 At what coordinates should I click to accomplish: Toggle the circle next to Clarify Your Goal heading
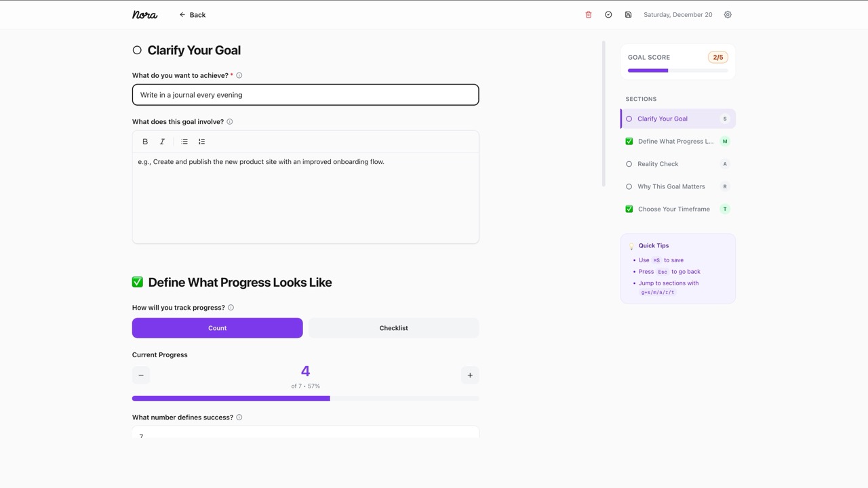coord(137,50)
